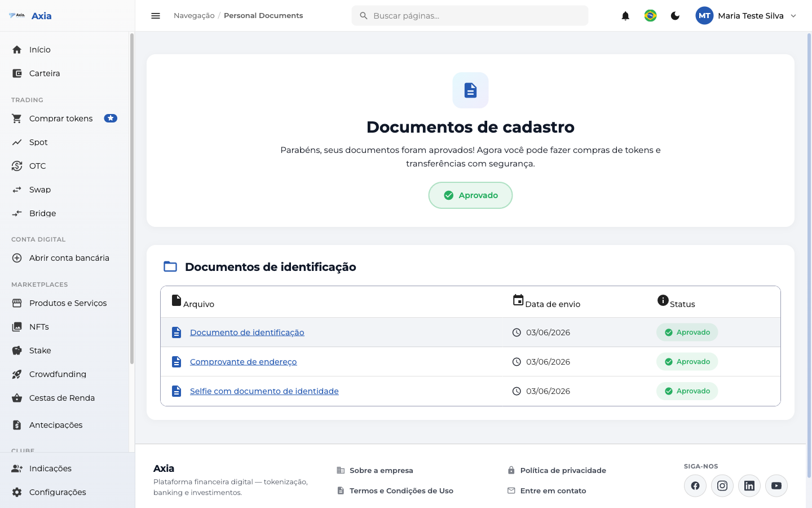Click the sidebar vertical scrollbar
Viewport: 812px width, 508px height.
pos(132,199)
